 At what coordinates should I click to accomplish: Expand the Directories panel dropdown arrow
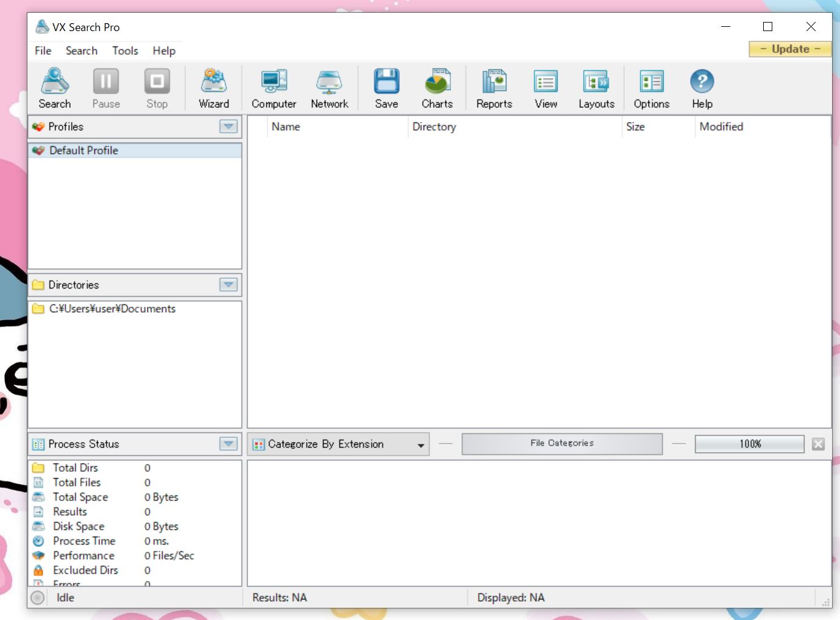coord(229,285)
